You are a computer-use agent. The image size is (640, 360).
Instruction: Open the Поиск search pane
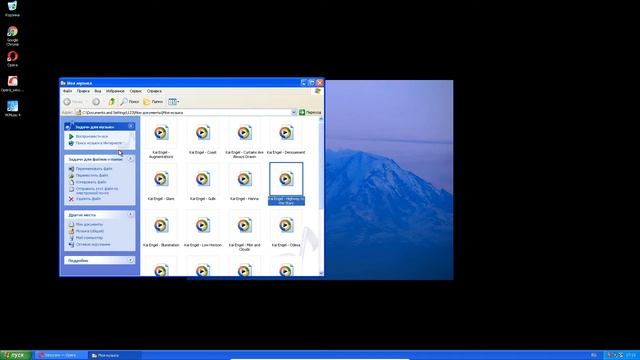click(129, 102)
